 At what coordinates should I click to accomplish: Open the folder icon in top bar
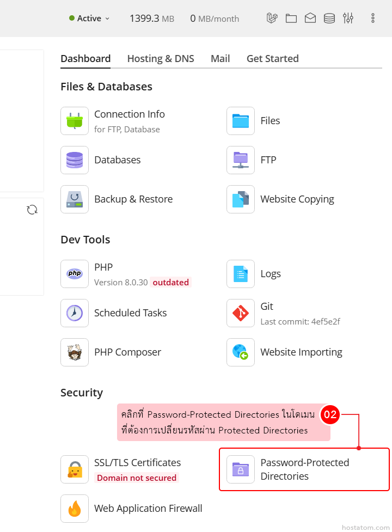click(291, 19)
